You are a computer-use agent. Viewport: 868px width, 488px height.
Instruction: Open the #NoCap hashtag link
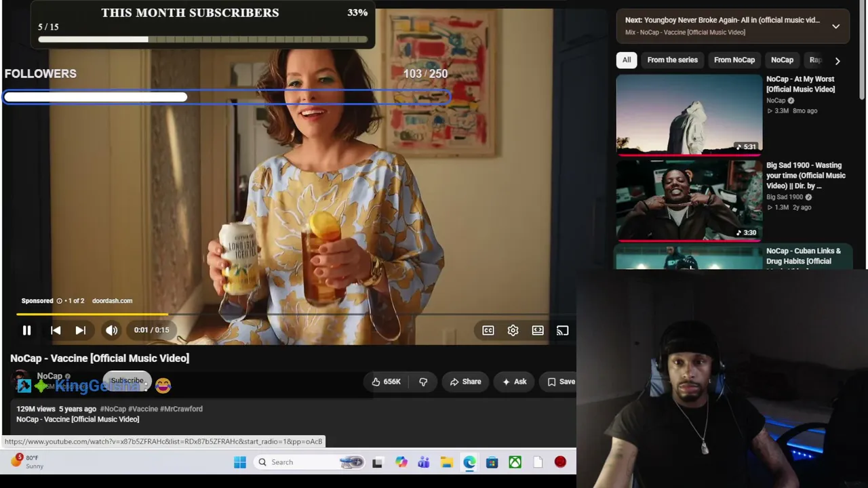point(113,409)
